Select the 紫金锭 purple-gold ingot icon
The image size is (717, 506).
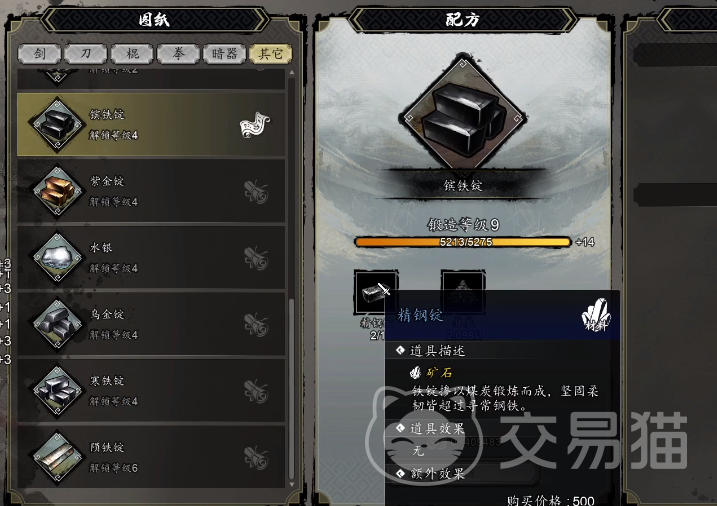pos(57,191)
